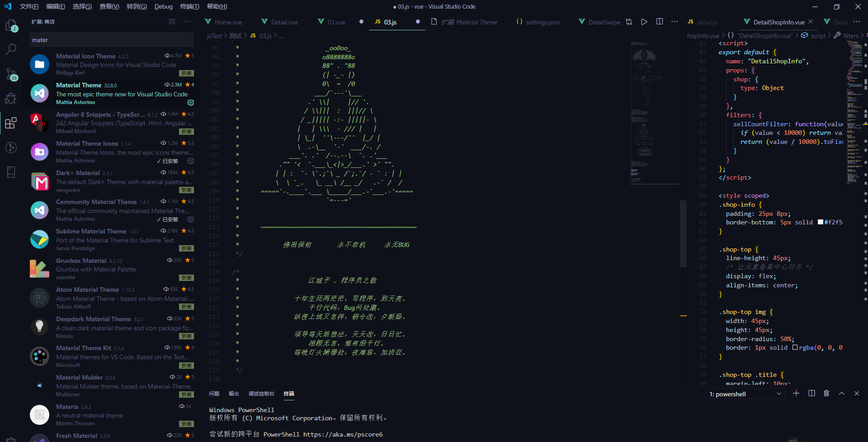Install Dark+ Material extension
Viewport: 868px width, 442px height.
tap(186, 190)
